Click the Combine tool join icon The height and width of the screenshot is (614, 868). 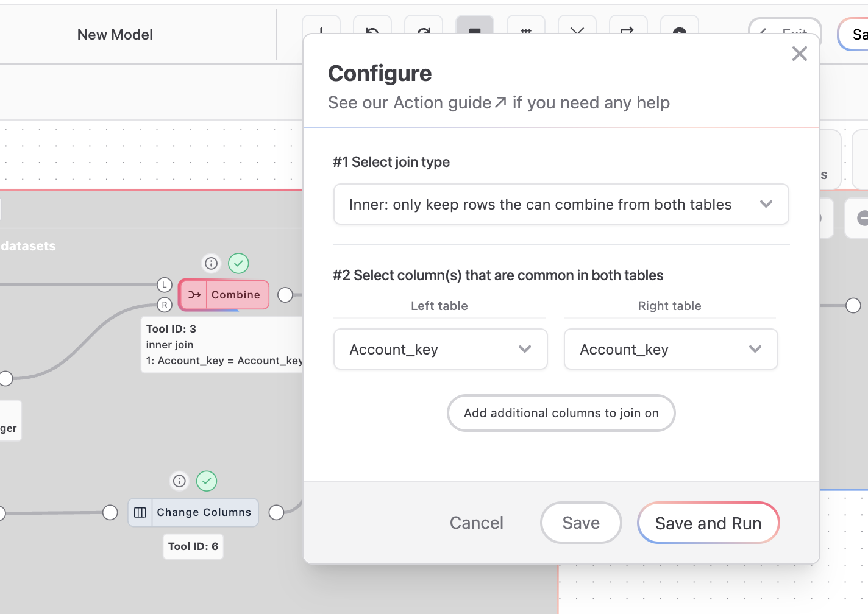(194, 295)
